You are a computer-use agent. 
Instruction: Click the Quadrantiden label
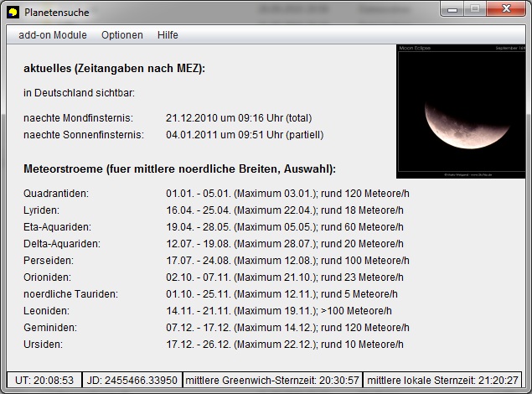coord(56,194)
